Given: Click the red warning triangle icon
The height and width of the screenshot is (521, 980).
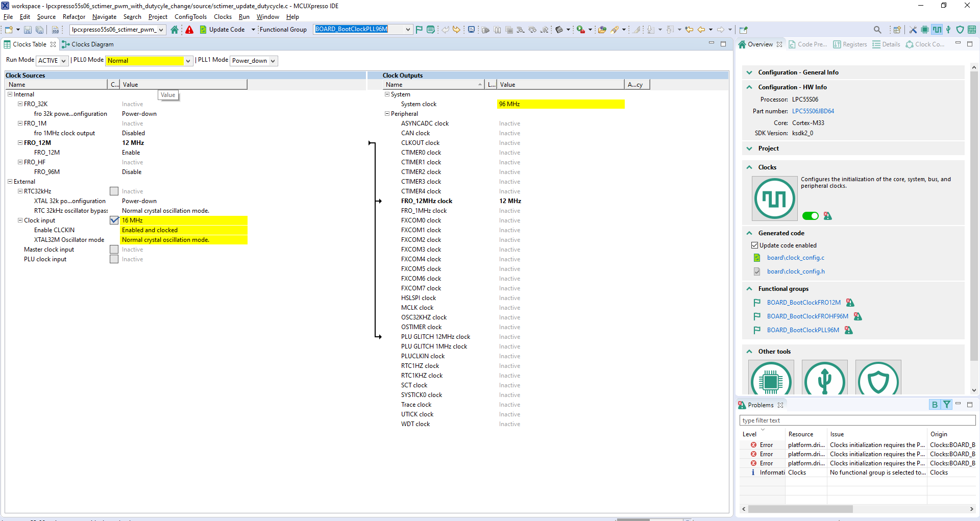Looking at the screenshot, I should tap(189, 30).
